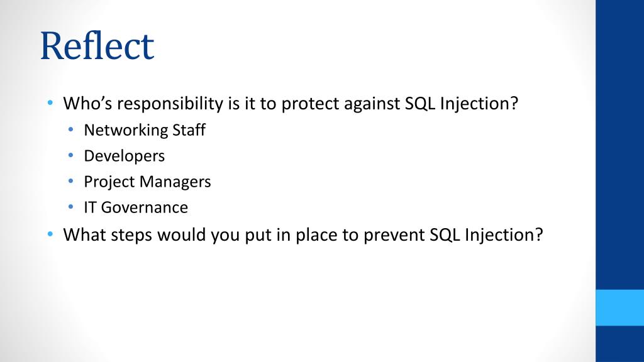This screenshot has height=362, width=644.
Task: Click the bullet dot before "What steps"
Action: click(x=50, y=234)
